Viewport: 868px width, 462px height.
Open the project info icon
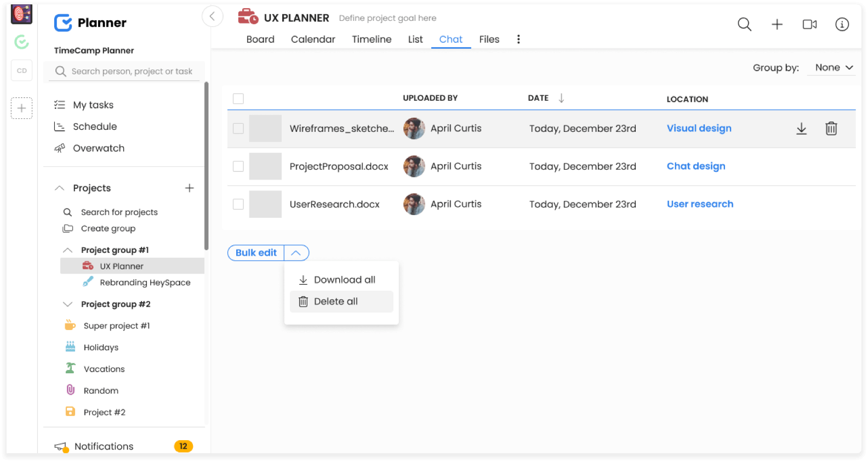(x=842, y=24)
